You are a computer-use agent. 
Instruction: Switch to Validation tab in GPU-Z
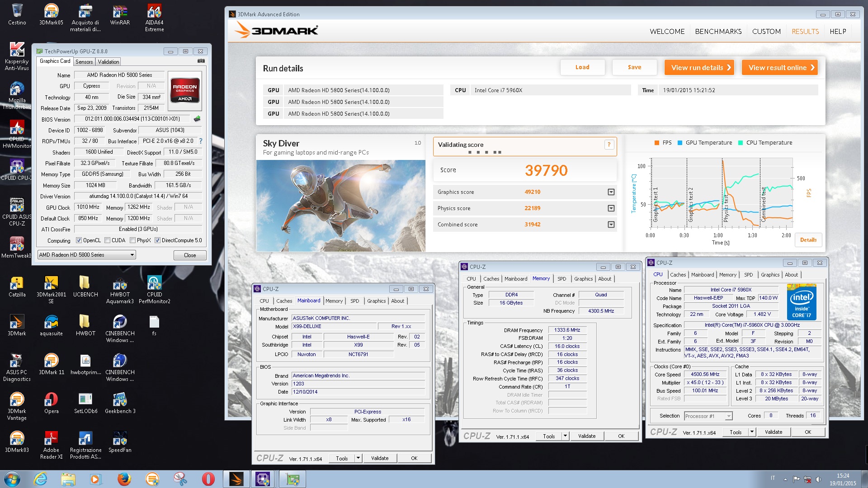pos(108,62)
